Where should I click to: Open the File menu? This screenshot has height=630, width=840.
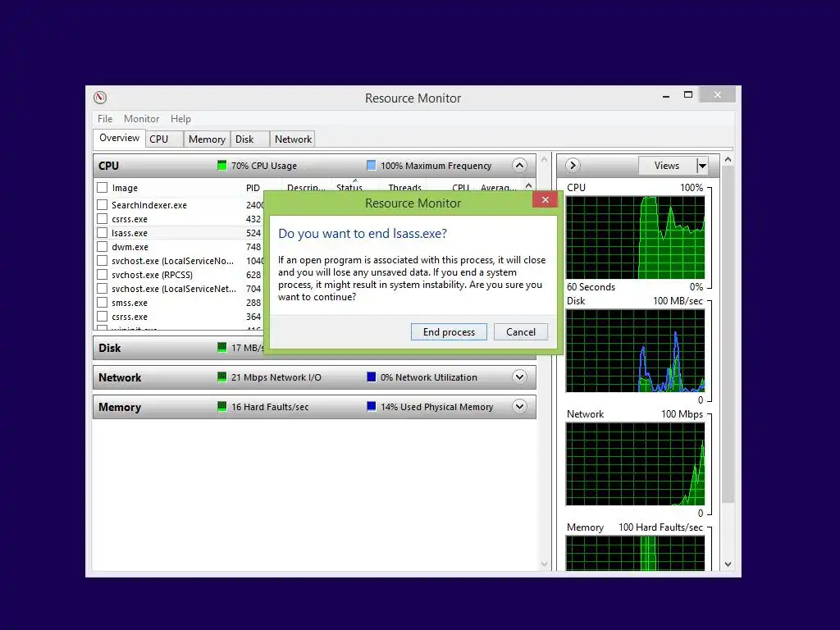coord(105,118)
